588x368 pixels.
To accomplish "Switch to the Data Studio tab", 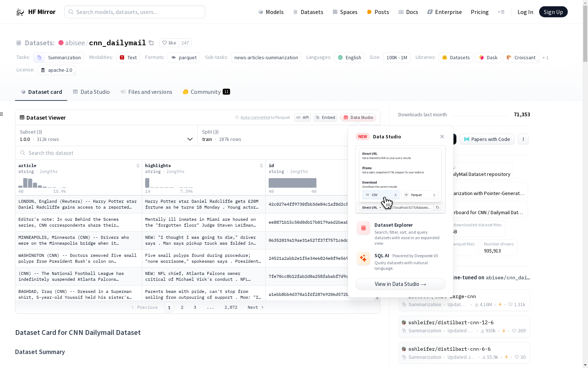I will click(91, 92).
